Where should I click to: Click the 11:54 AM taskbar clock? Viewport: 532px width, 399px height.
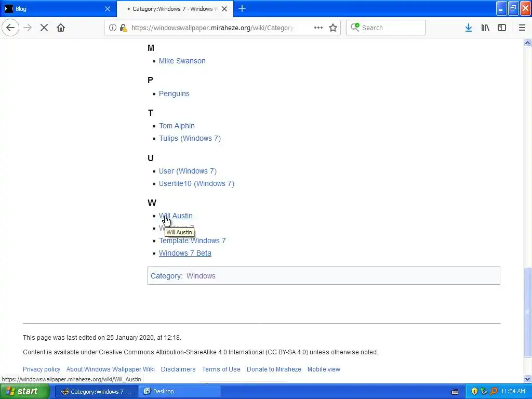pos(513,392)
